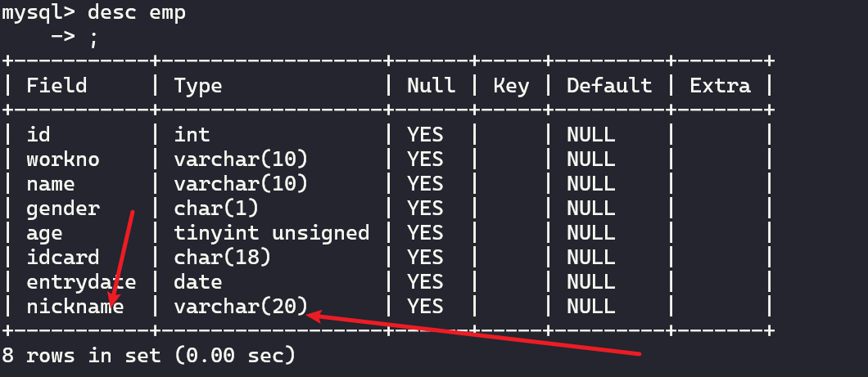Click the '8 rows in set' result line
868x377 pixels.
148,356
